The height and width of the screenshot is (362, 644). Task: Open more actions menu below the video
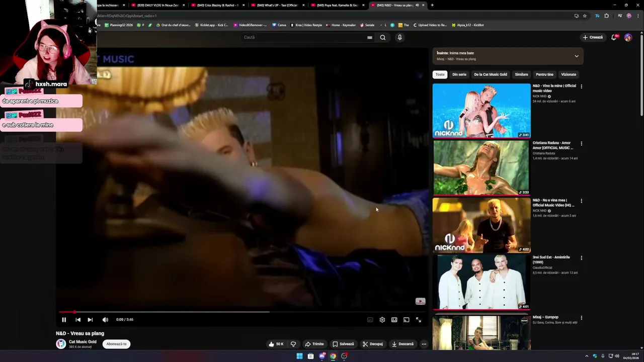424,344
